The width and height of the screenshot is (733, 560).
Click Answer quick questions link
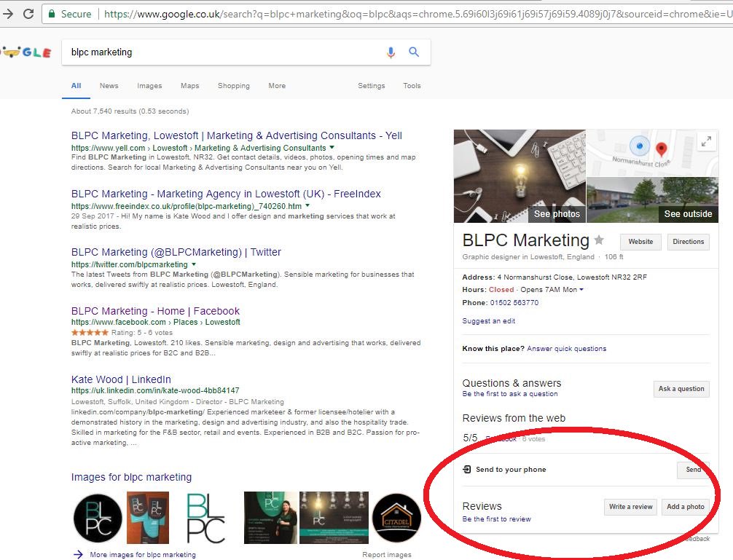[567, 348]
